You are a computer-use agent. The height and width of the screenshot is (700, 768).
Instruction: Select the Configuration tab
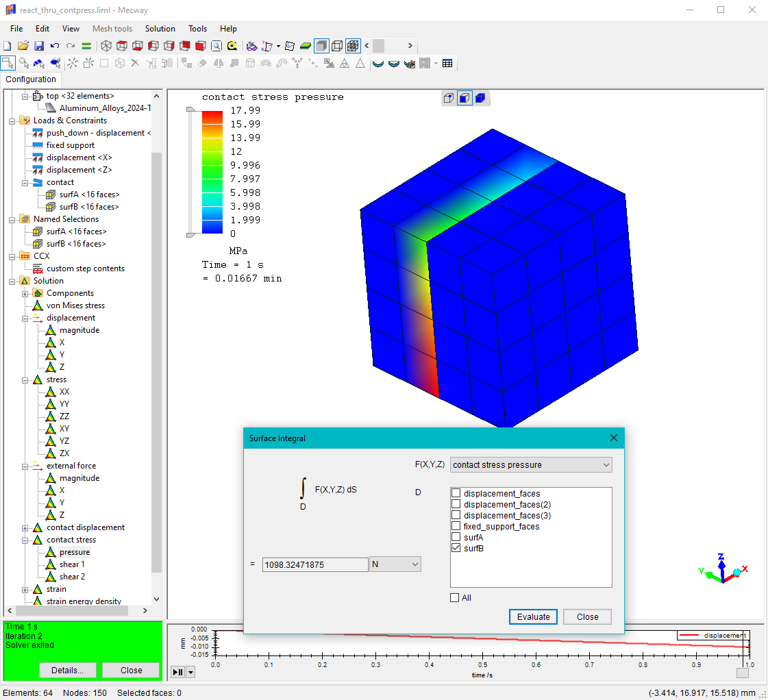pyautogui.click(x=31, y=79)
